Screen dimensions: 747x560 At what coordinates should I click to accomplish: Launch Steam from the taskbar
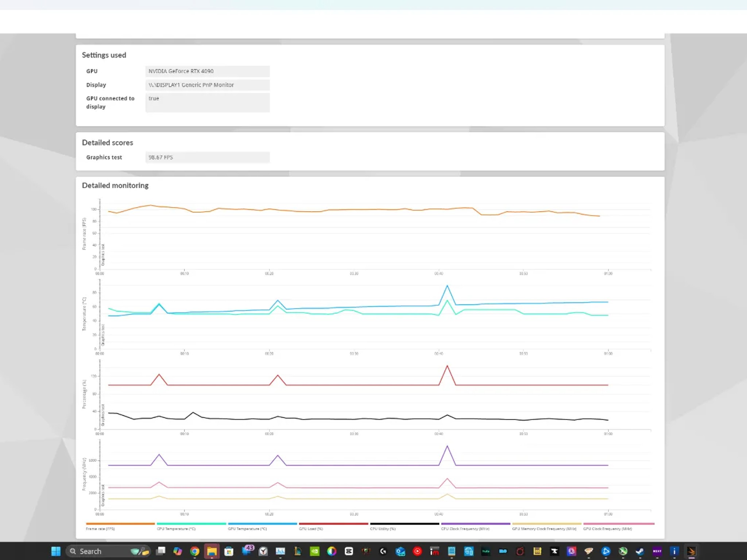(x=640, y=551)
